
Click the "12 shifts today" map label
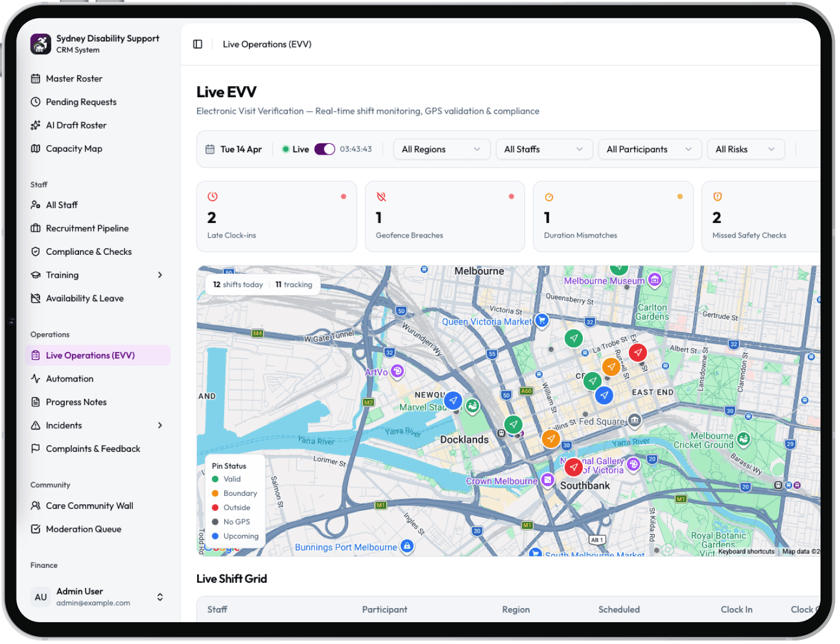[238, 284]
